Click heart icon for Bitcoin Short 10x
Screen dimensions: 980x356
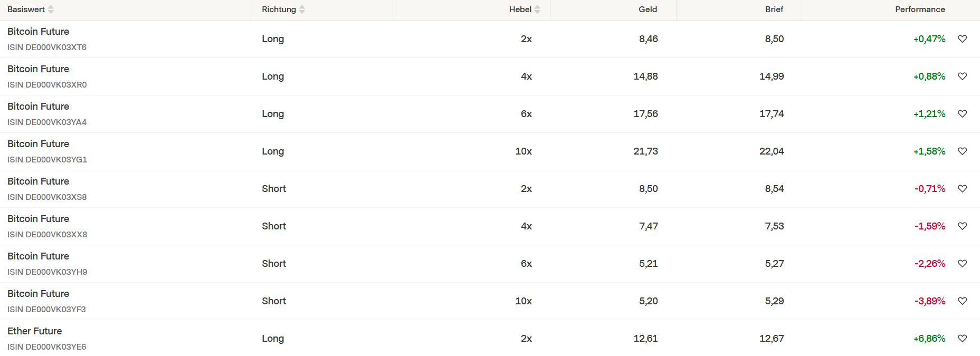[962, 301]
